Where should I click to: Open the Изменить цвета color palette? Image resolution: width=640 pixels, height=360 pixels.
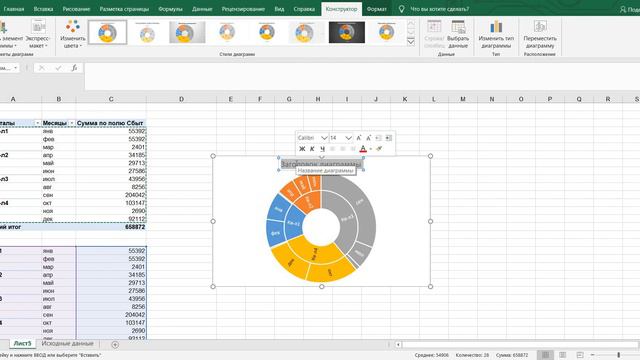73,34
